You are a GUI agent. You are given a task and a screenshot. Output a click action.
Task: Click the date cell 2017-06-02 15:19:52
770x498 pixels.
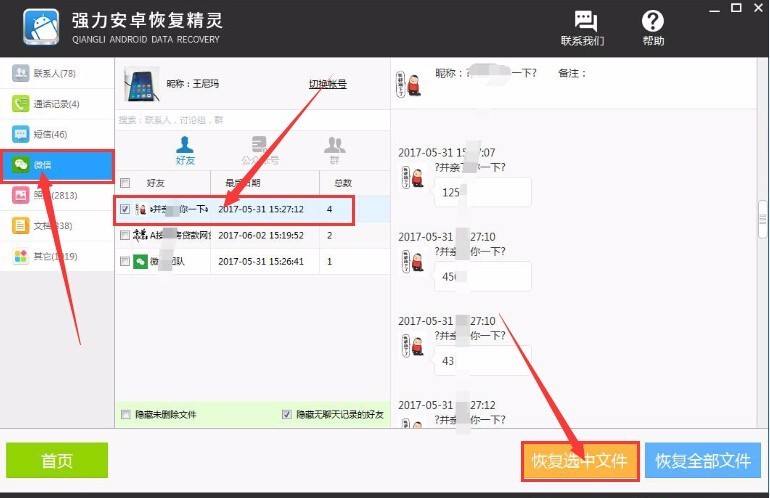pos(261,235)
